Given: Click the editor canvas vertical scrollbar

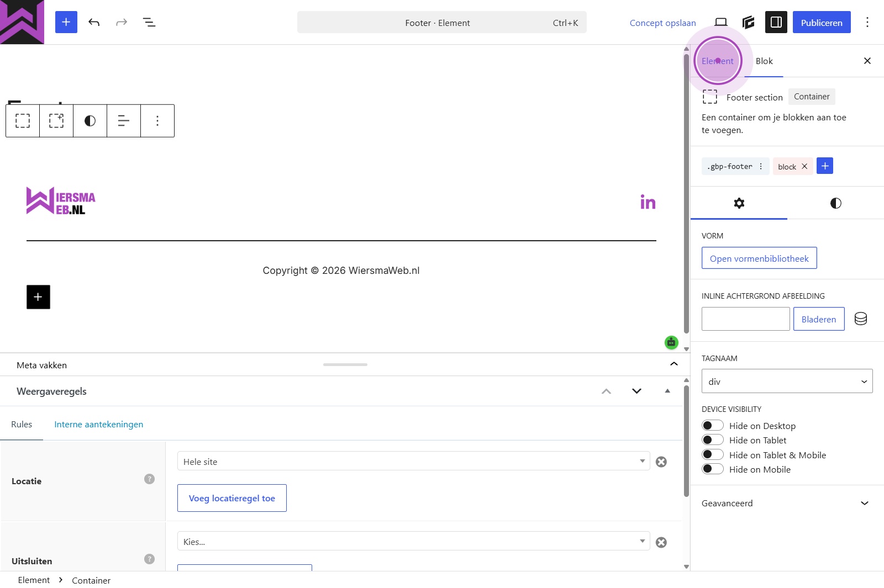Looking at the screenshot, I should pos(686,193).
